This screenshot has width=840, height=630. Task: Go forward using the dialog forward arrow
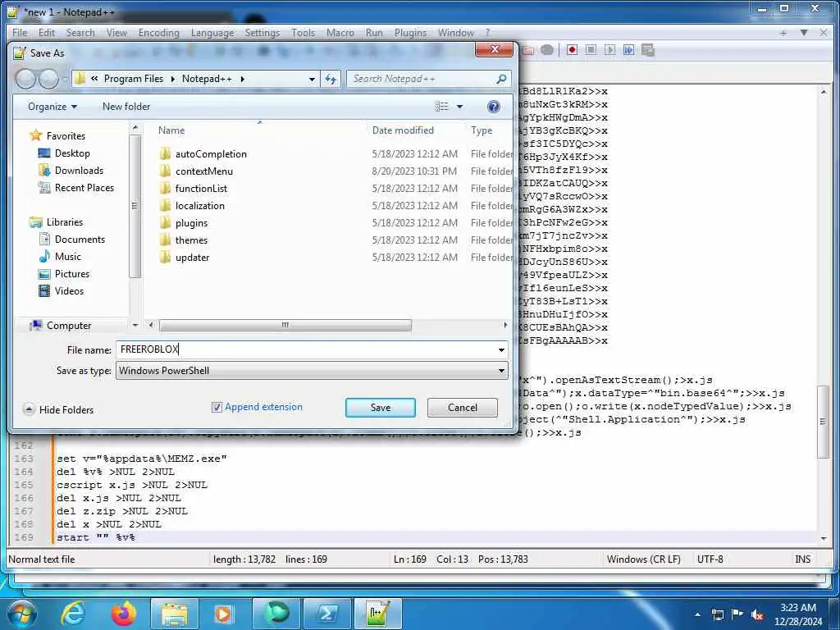(x=48, y=79)
